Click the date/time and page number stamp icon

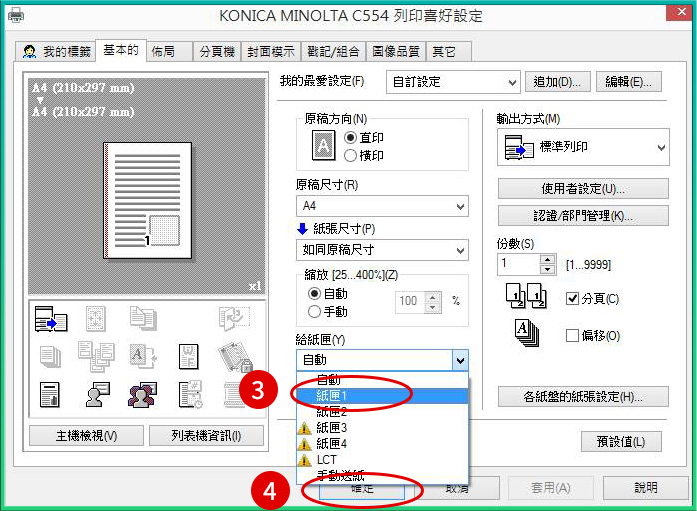click(191, 395)
